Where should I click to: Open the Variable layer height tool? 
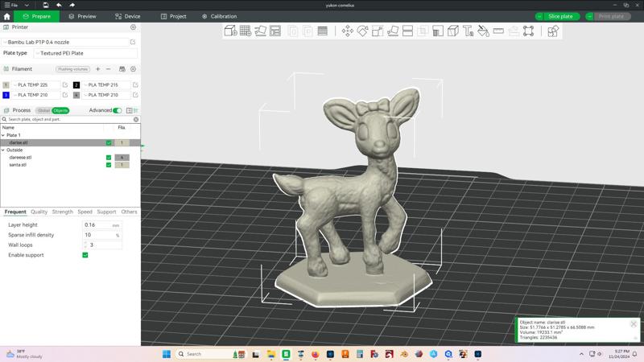click(323, 31)
